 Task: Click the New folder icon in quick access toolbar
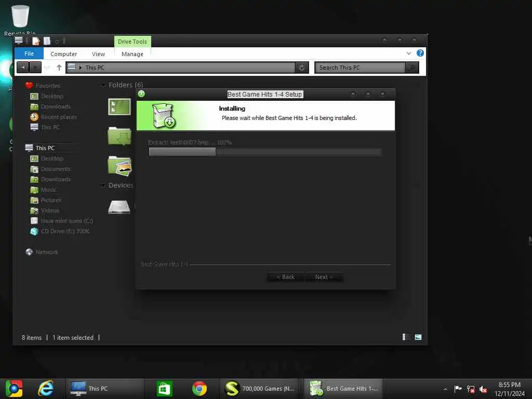[x=47, y=41]
